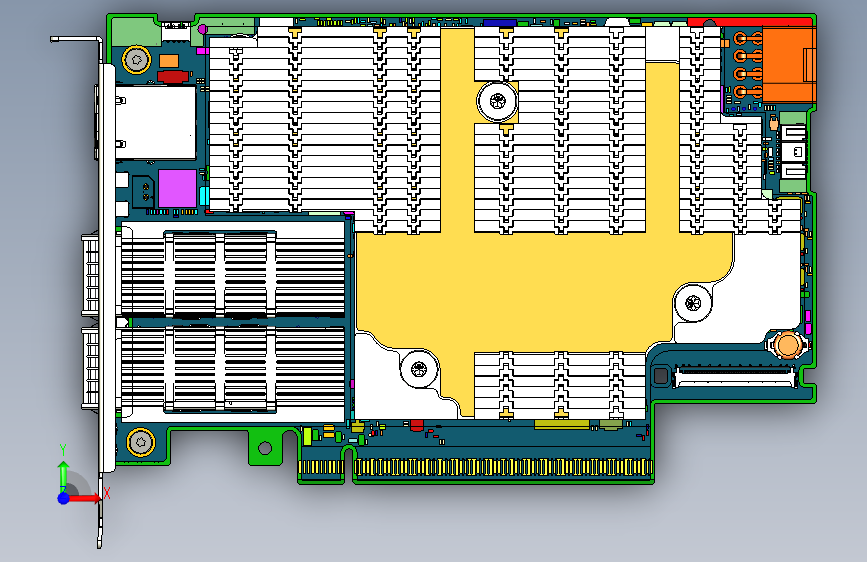Image resolution: width=867 pixels, height=562 pixels.
Task: Select the orange power connector block
Action: point(789,64)
